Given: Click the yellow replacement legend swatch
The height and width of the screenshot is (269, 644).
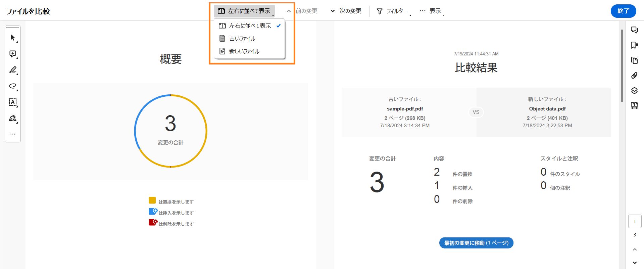Looking at the screenshot, I should pyautogui.click(x=152, y=200).
